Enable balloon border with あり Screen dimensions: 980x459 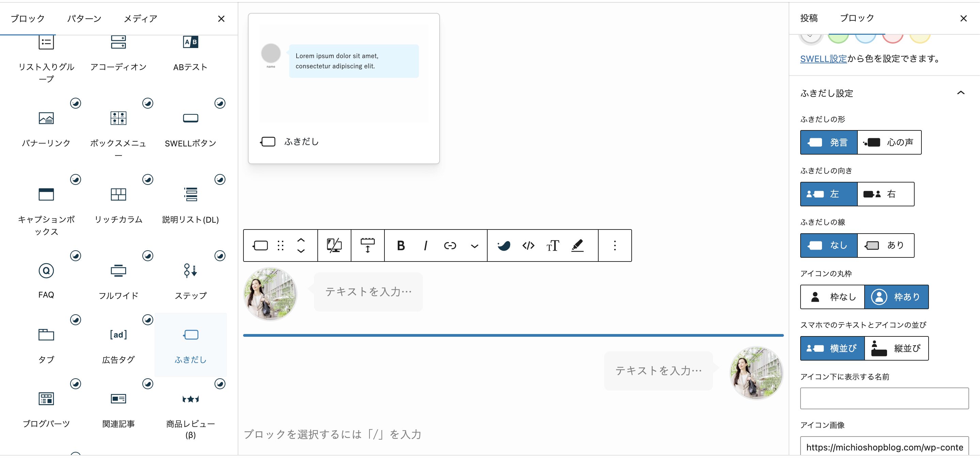(885, 245)
